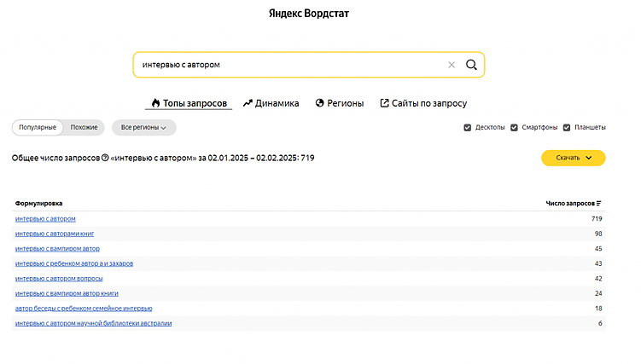
Task: Open the Динамика tab
Action: tap(277, 103)
